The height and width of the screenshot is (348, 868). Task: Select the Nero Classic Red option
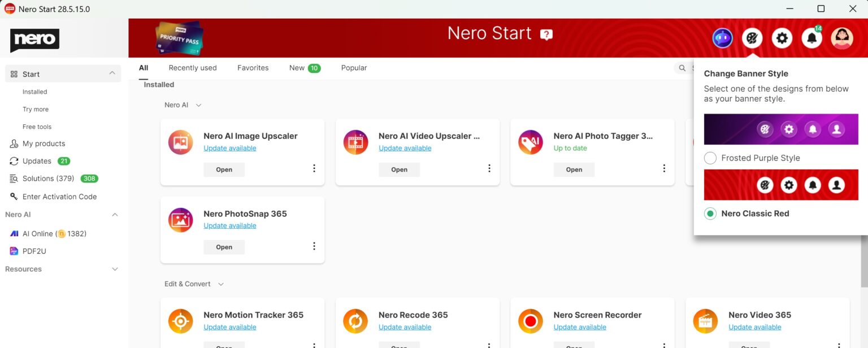[710, 214]
